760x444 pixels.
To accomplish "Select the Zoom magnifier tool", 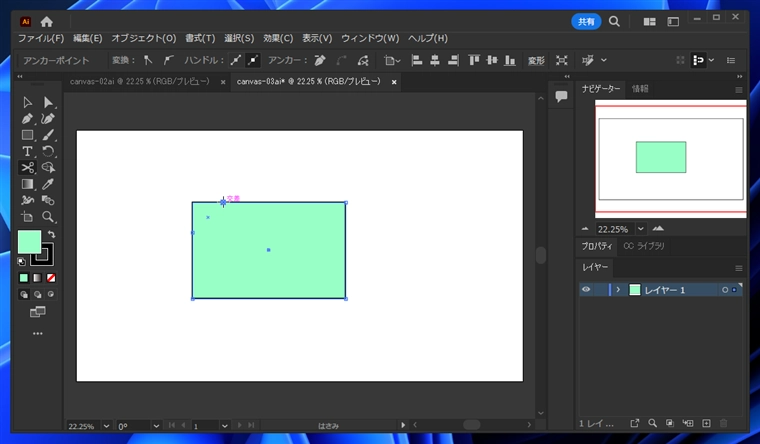I will click(47, 216).
